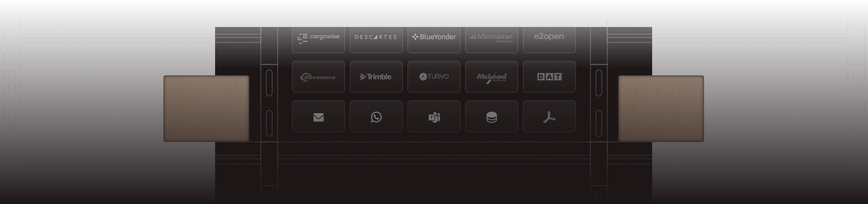Click the cargowise logo tile
Screen dimensions: 868x204
[x=318, y=40]
